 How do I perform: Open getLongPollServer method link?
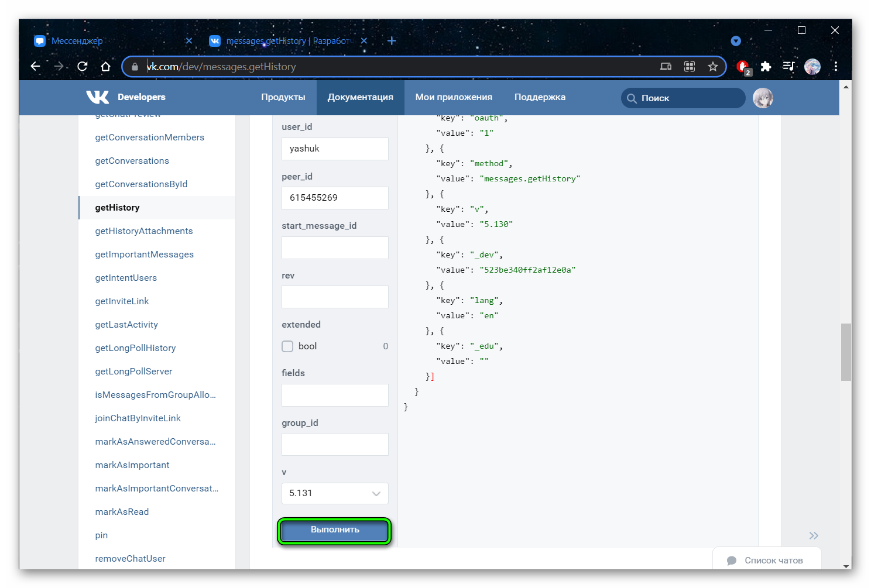134,372
